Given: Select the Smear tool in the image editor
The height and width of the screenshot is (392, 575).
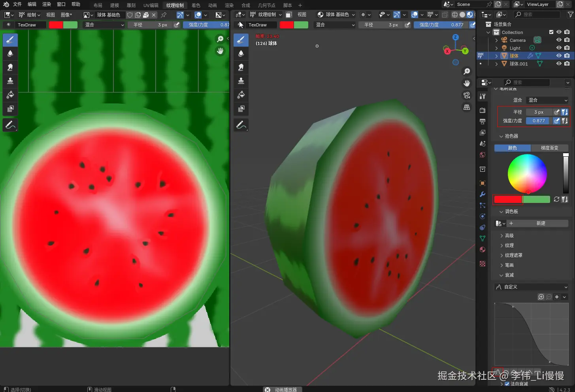Looking at the screenshot, I should (x=10, y=67).
